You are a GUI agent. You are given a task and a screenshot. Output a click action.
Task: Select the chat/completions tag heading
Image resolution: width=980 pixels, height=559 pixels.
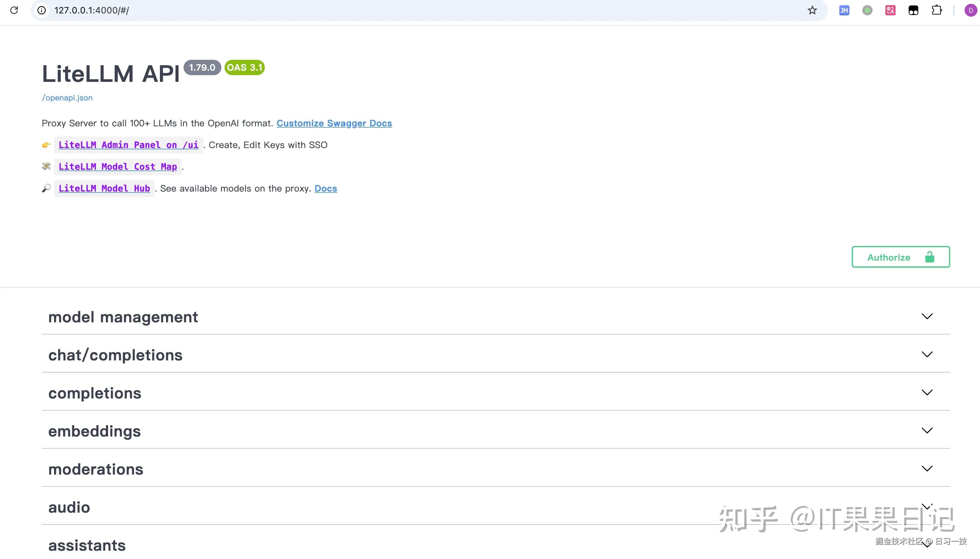[115, 355]
